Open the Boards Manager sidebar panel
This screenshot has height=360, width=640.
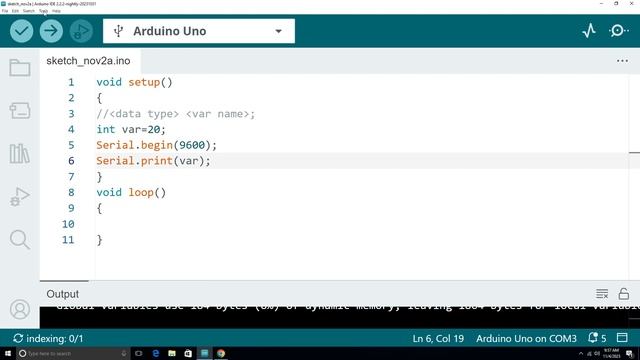(x=20, y=111)
